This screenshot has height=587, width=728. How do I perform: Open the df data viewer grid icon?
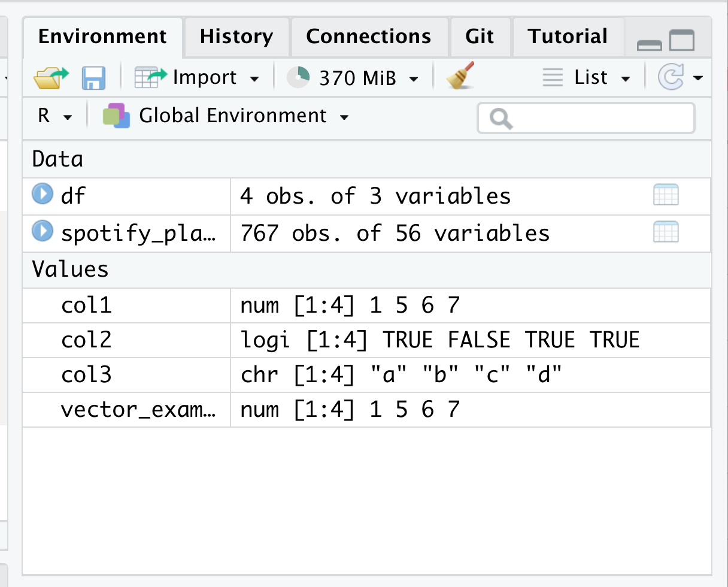click(666, 195)
